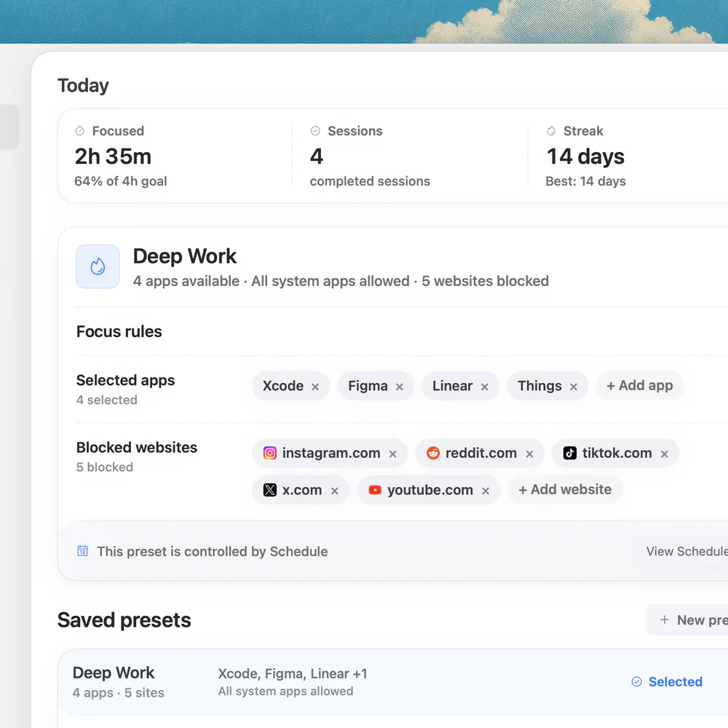
Task: Click the Reddit logo icon
Action: 433,453
